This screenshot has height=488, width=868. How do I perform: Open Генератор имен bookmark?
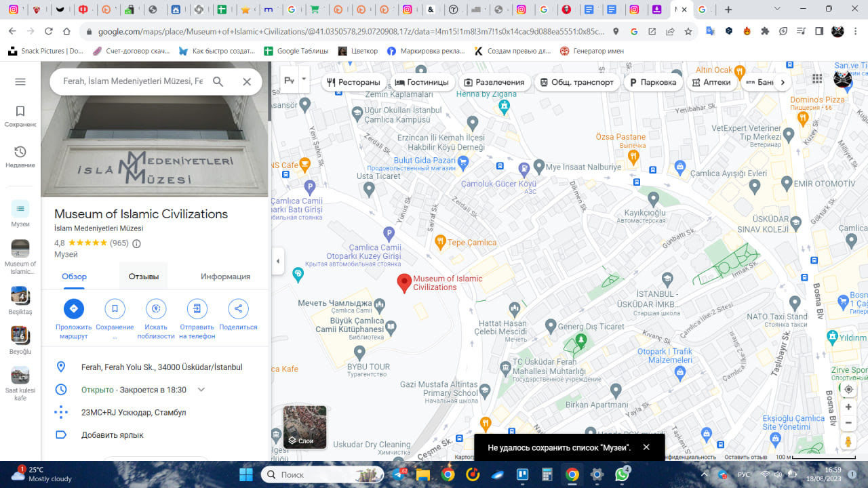(x=591, y=51)
